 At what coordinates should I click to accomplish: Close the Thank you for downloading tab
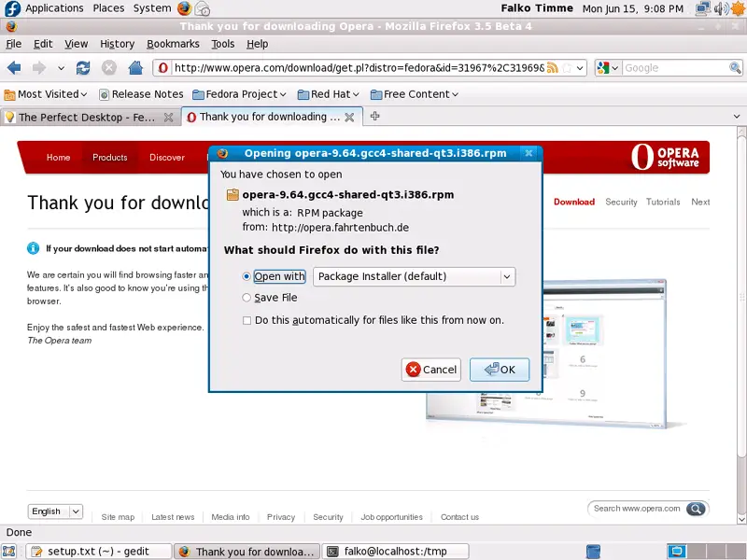pyautogui.click(x=349, y=118)
